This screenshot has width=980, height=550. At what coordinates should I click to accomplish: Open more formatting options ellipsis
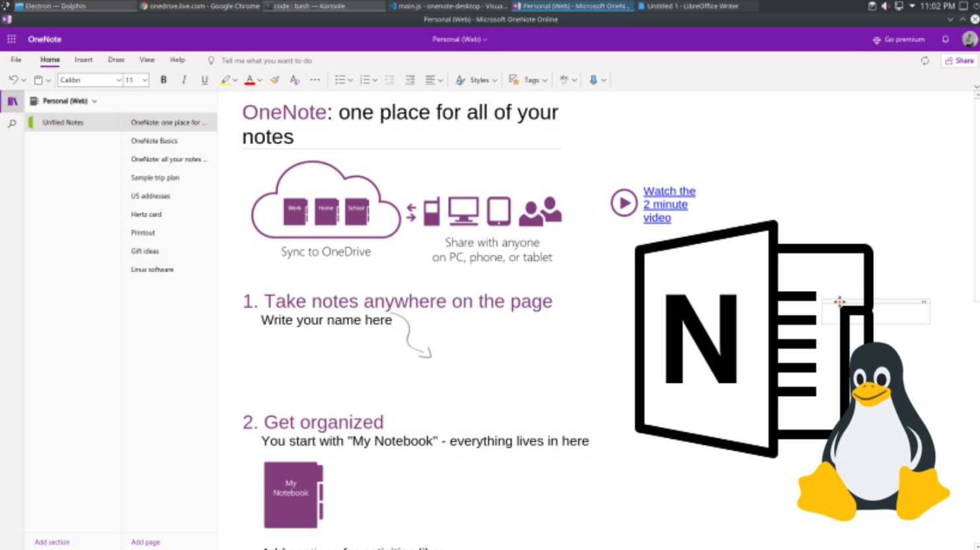[x=315, y=80]
